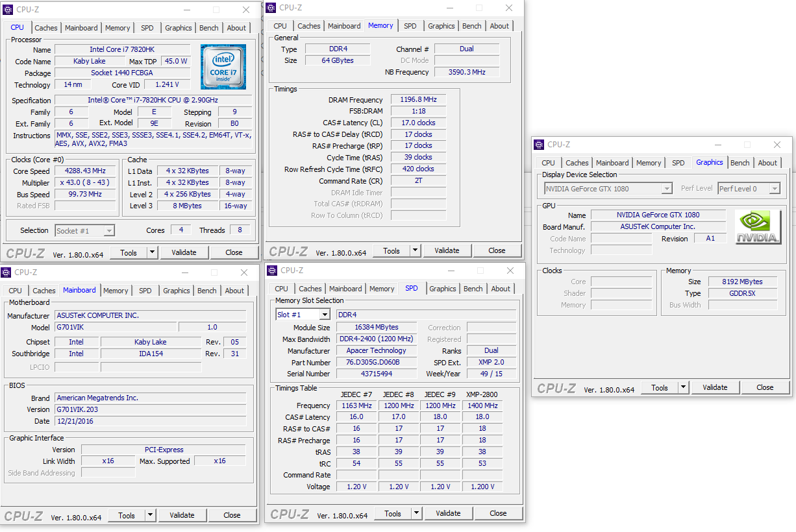This screenshot has height=532, width=796.
Task: Click CPU-Z app icon in Graphics window titlebar
Action: (539, 145)
